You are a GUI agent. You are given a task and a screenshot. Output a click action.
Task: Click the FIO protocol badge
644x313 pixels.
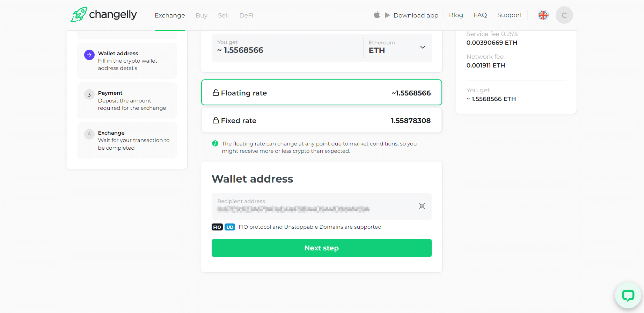tap(217, 227)
